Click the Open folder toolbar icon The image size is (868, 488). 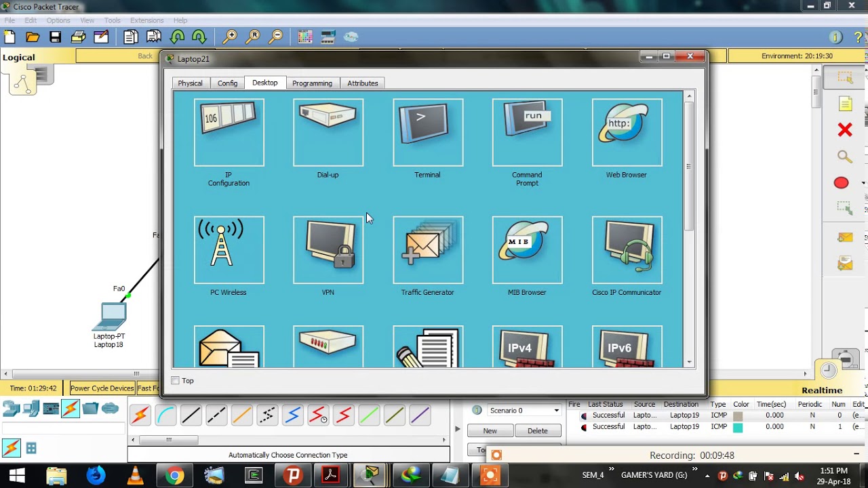click(32, 37)
